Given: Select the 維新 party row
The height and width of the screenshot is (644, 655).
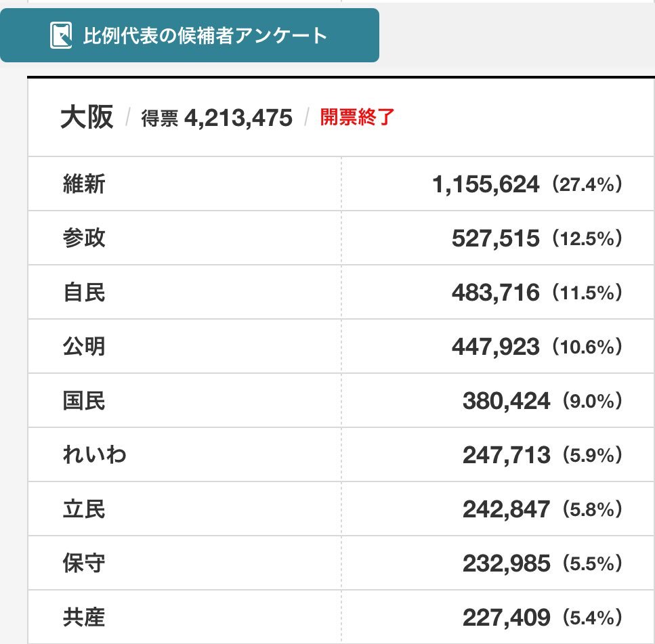Looking at the screenshot, I should (x=341, y=184).
